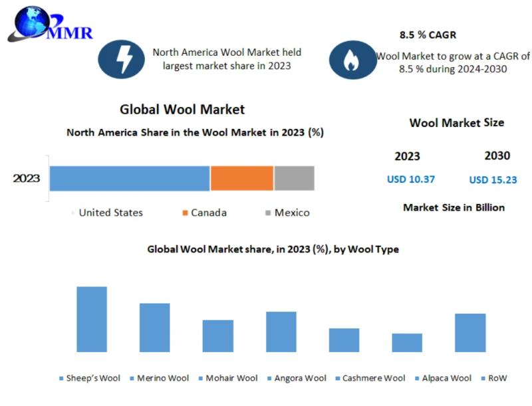The width and height of the screenshot is (532, 406).
Task: Click the '2030' year heading
Action: pos(497,155)
